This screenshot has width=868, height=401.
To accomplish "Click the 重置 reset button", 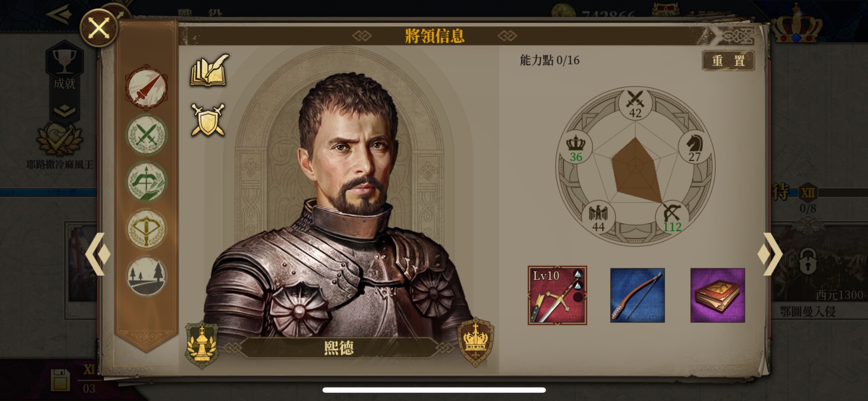I will pyautogui.click(x=728, y=61).
